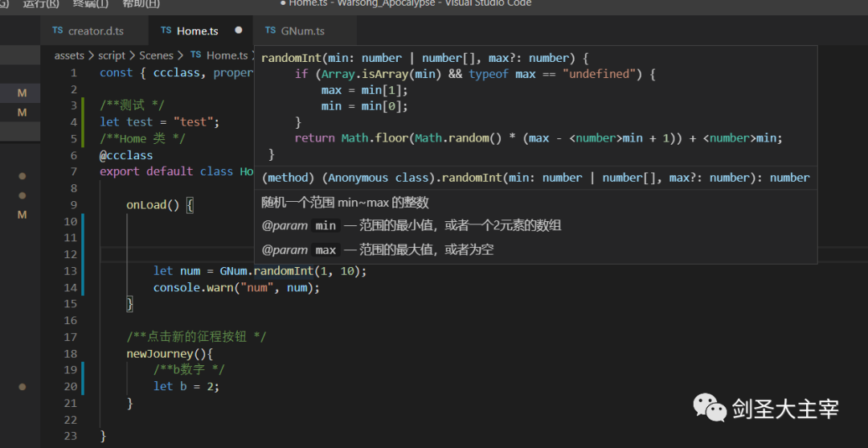Click line number 9 in the gutter
Screen dimensions: 868x448
pyautogui.click(x=74, y=205)
